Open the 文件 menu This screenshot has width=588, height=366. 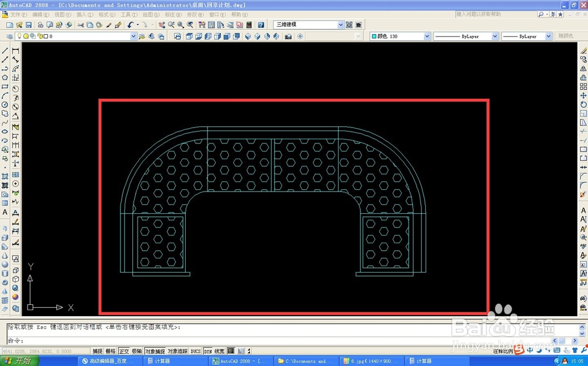[x=18, y=14]
